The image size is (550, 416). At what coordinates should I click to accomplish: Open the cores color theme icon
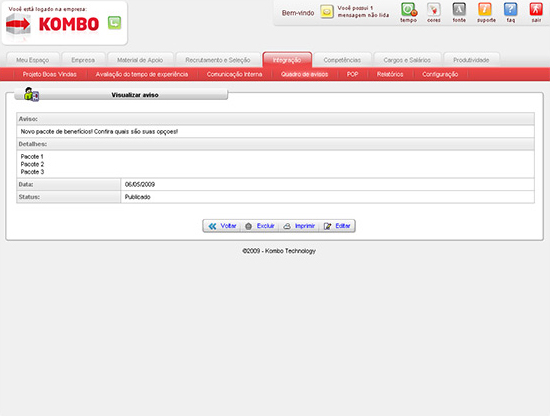pos(434,9)
